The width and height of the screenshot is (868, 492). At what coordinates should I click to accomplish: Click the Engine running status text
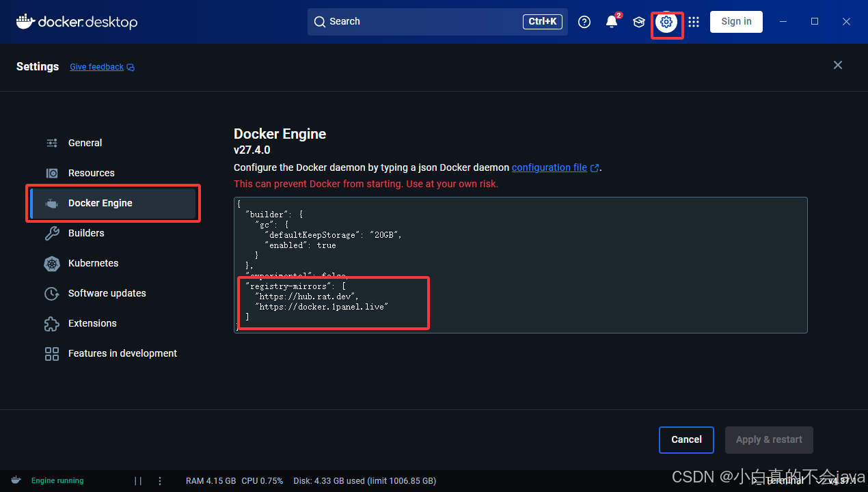click(x=57, y=481)
